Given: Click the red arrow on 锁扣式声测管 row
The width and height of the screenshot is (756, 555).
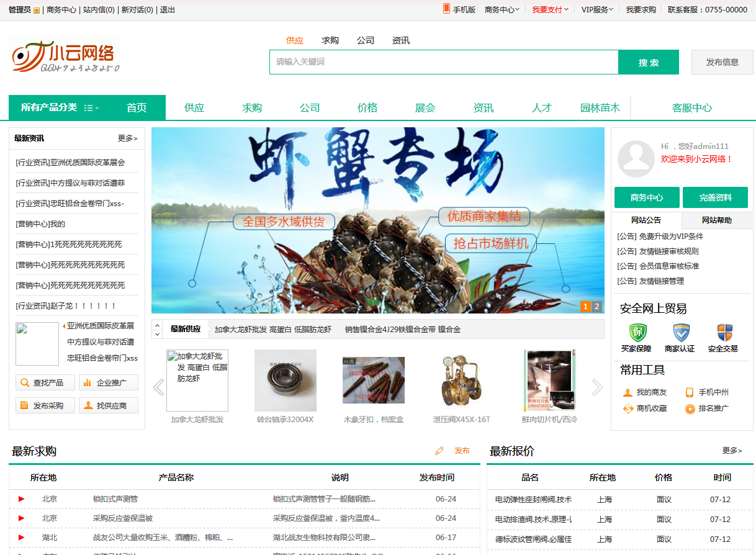Looking at the screenshot, I should pyautogui.click(x=22, y=499).
